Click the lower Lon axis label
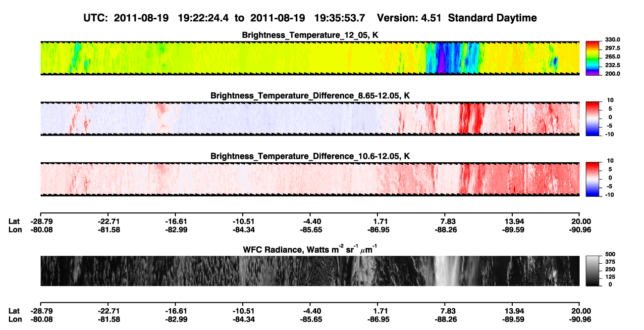This screenshot has width=644, height=330. (x=14, y=319)
